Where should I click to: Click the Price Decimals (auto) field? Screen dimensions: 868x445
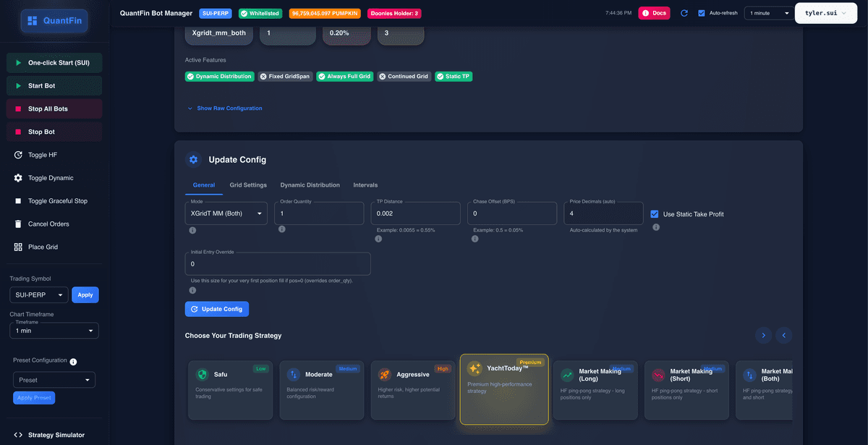pyautogui.click(x=603, y=213)
